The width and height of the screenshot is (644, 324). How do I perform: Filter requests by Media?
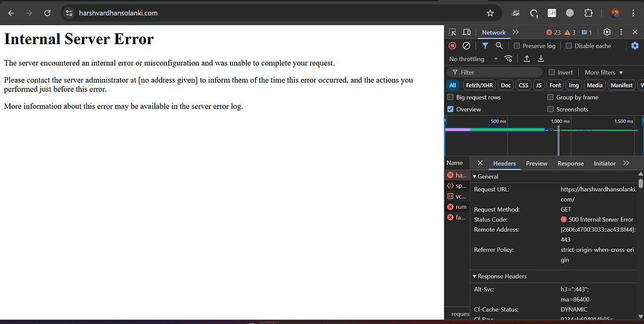594,85
